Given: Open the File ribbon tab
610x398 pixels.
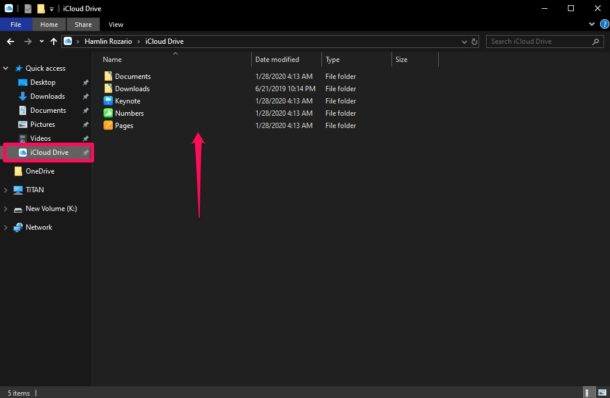Looking at the screenshot, I should (x=16, y=25).
